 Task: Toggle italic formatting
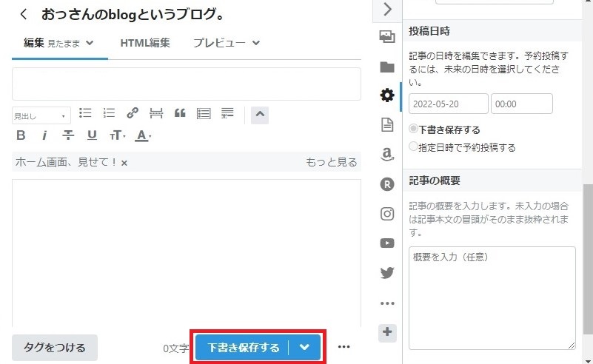coord(44,135)
